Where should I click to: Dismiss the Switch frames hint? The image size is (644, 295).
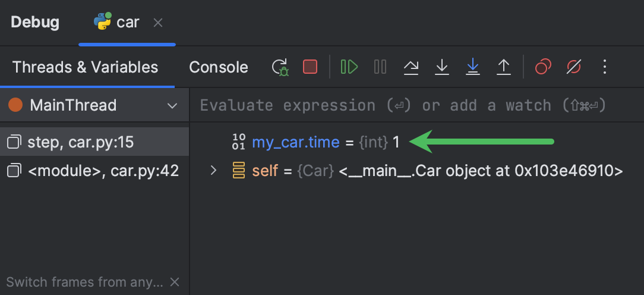coord(175,282)
